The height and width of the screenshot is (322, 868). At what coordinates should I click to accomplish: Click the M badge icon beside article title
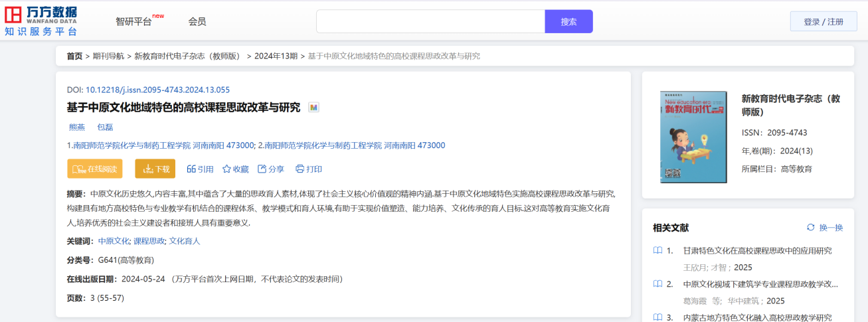313,108
